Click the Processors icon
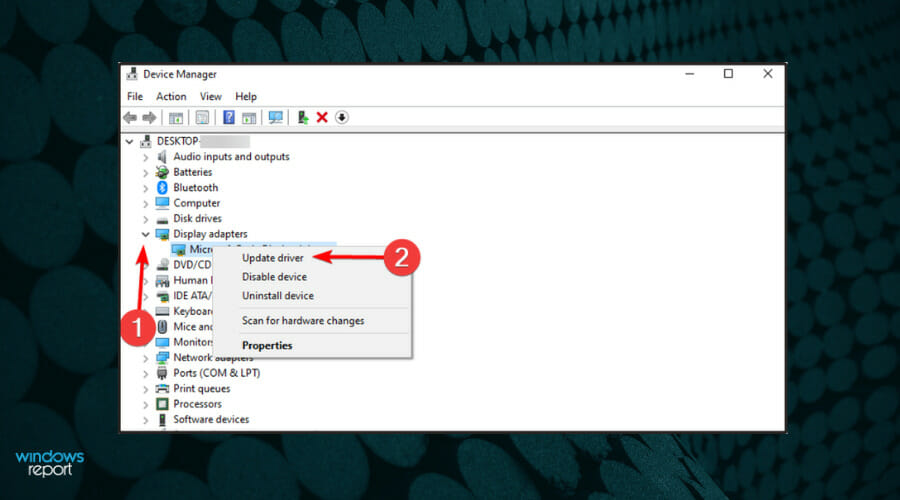 pyautogui.click(x=162, y=404)
